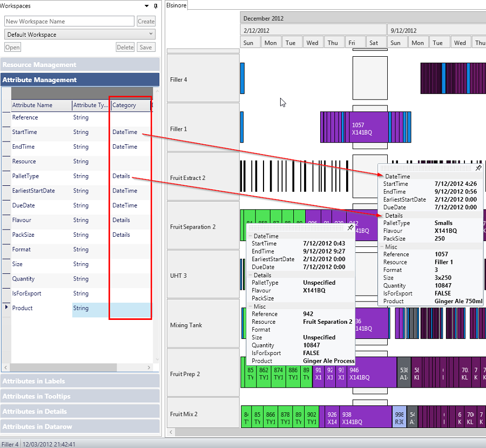The image size is (486, 448).
Task: Click the New Workspace Name text field
Action: (x=69, y=22)
